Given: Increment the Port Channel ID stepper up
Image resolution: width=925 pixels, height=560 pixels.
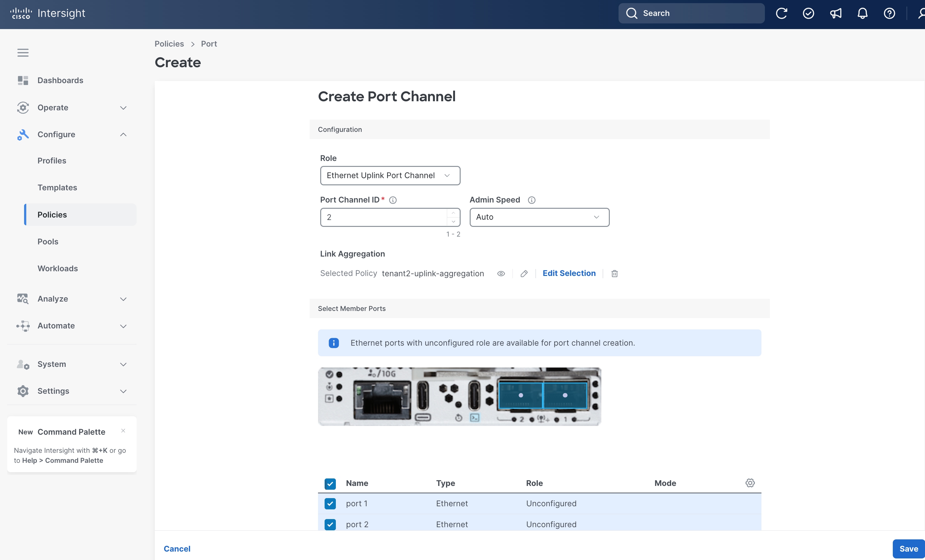Looking at the screenshot, I should point(453,213).
